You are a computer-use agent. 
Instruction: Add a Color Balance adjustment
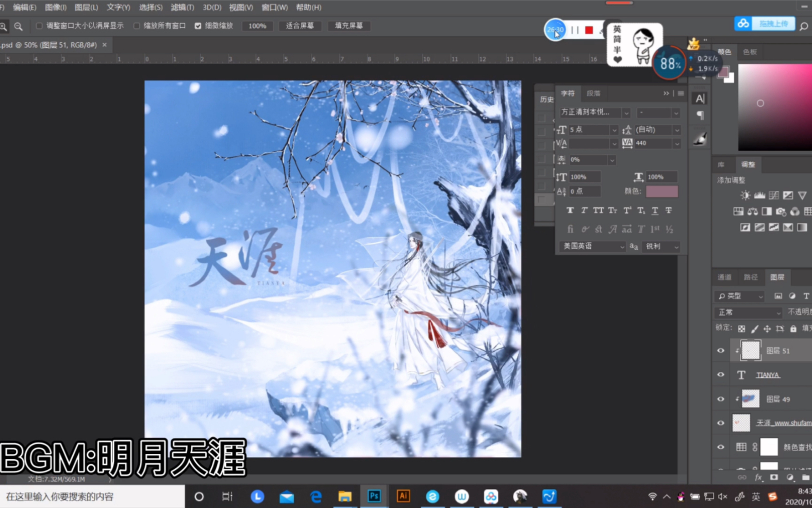(x=753, y=211)
